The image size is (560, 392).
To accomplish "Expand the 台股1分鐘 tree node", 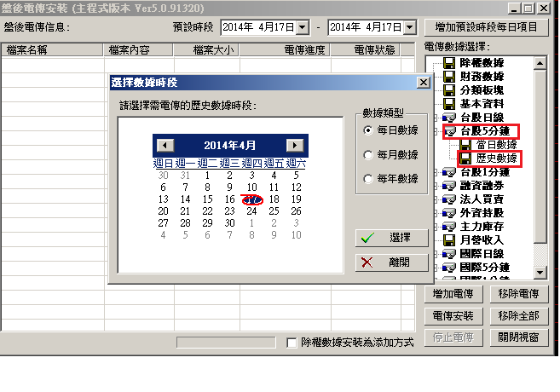I will [435, 172].
